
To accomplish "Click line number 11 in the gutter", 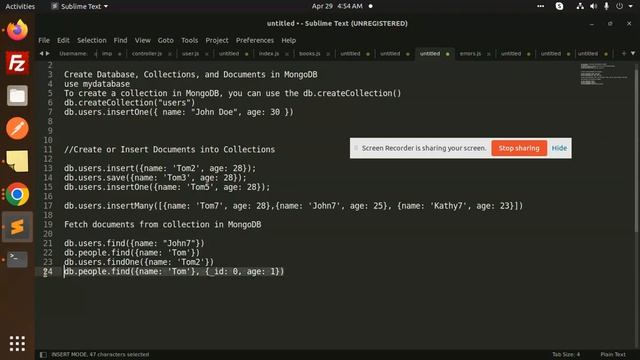I will [x=48, y=149].
